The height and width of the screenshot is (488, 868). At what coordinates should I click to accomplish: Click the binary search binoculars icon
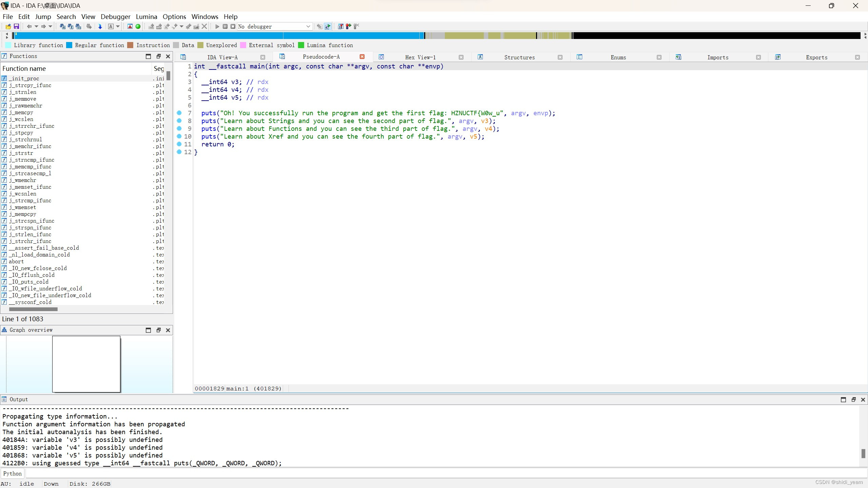[78, 26]
